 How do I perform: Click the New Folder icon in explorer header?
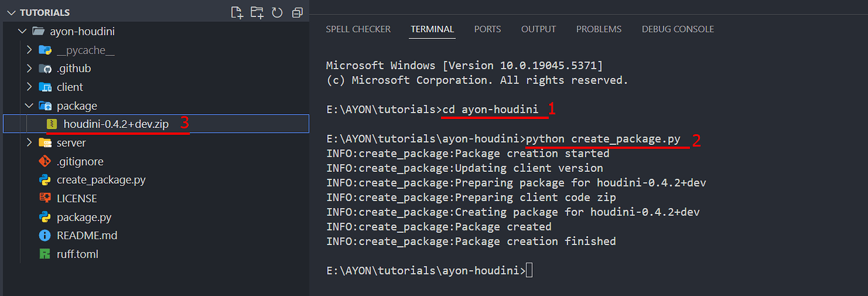(x=257, y=13)
